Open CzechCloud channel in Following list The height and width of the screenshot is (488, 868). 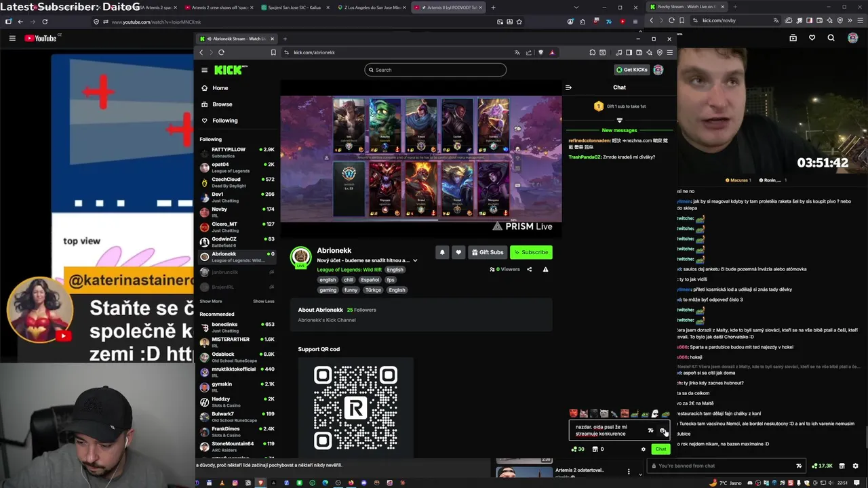[237, 182]
